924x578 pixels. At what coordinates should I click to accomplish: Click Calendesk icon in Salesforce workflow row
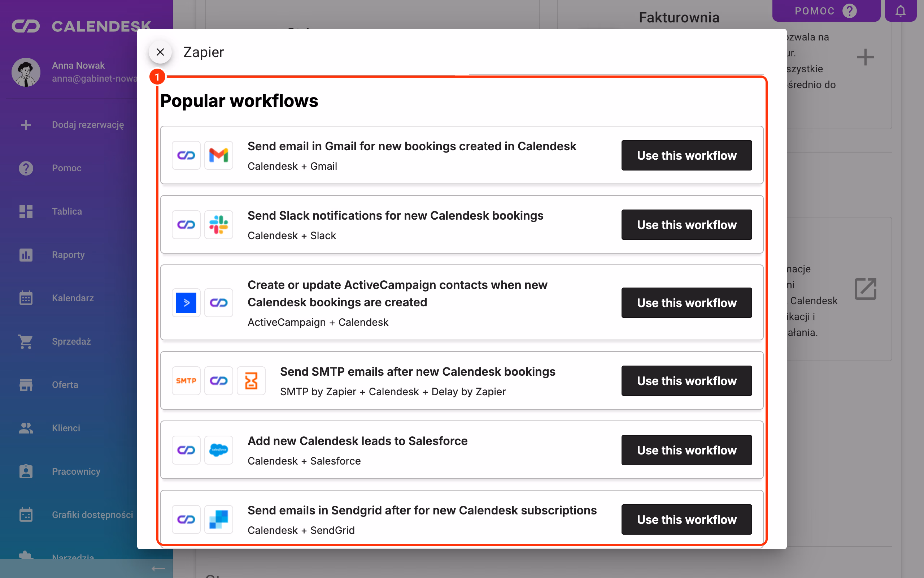pos(186,450)
